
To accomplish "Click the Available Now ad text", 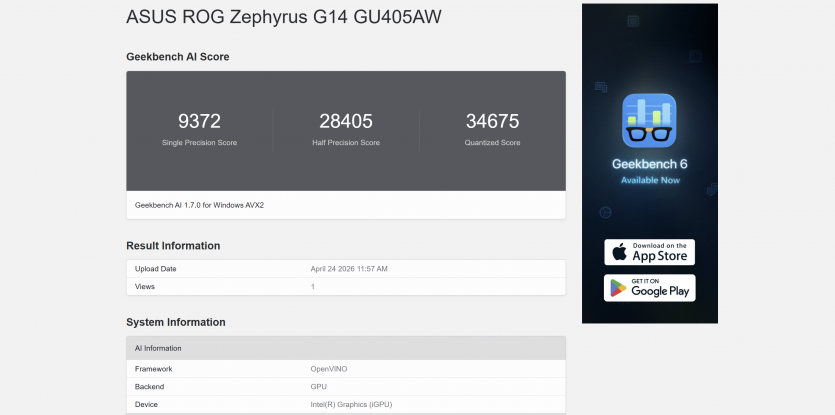I will tap(650, 180).
